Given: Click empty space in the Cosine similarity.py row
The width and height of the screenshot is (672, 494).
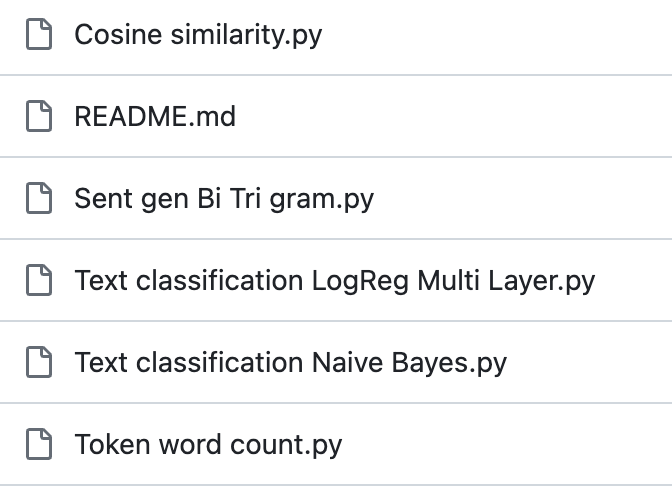Looking at the screenshot, I should [493, 34].
